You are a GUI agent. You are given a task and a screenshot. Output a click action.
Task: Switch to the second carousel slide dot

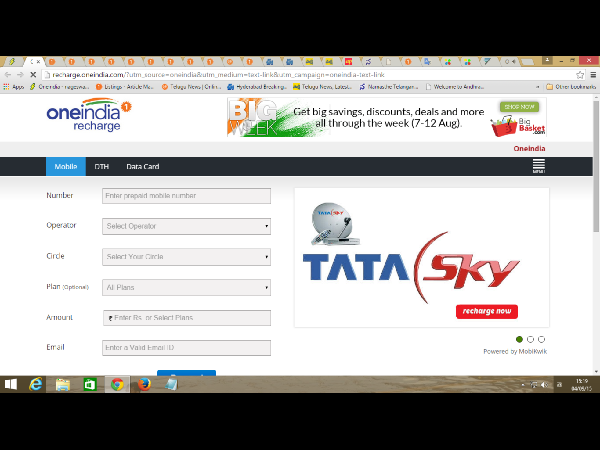(x=530, y=340)
